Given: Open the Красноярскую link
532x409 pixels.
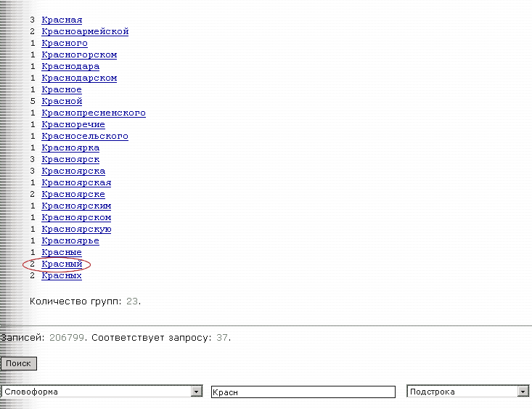Looking at the screenshot, I should (76, 230).
